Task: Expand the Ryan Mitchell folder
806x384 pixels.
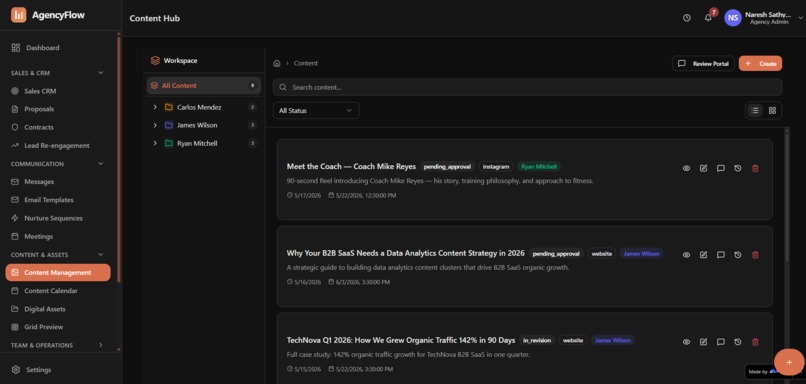Action: 155,143
